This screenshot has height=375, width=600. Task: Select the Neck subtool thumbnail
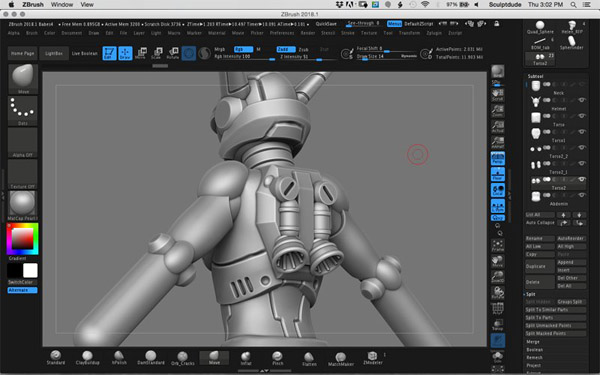[536, 86]
